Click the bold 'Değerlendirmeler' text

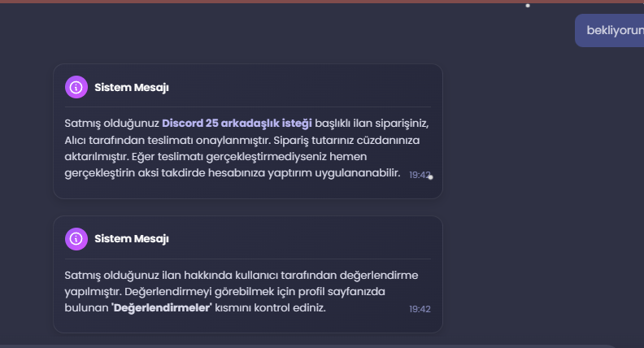point(162,307)
